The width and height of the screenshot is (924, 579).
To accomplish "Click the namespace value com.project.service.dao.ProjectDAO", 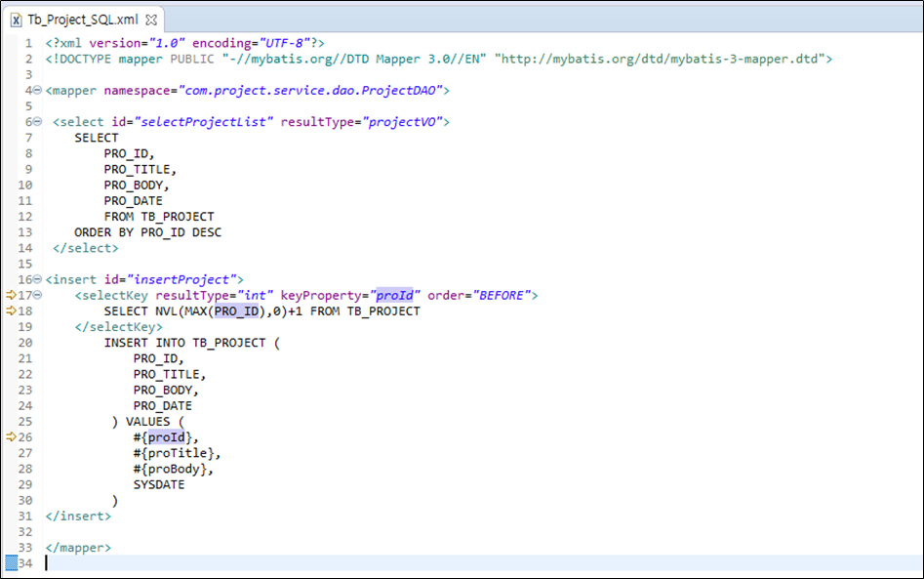I will (x=310, y=90).
